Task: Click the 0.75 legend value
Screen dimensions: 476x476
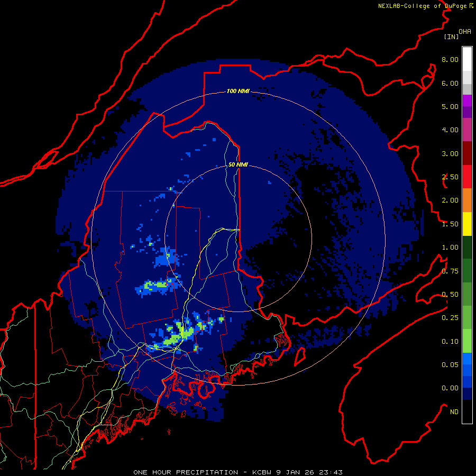Action: (x=450, y=271)
